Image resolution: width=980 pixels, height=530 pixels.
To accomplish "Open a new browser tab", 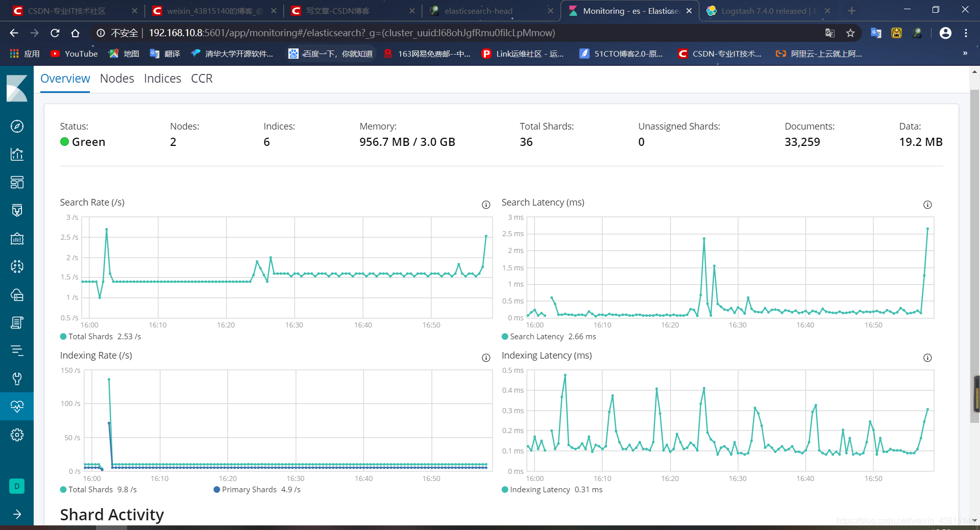I will (851, 11).
